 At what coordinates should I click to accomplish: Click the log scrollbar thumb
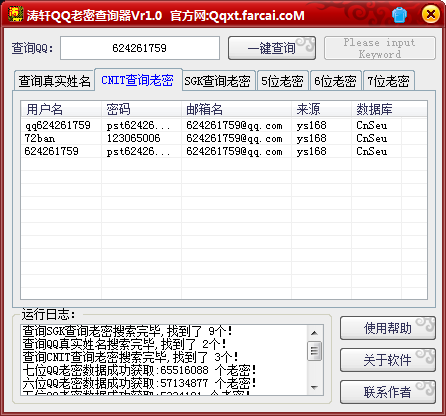(314, 351)
